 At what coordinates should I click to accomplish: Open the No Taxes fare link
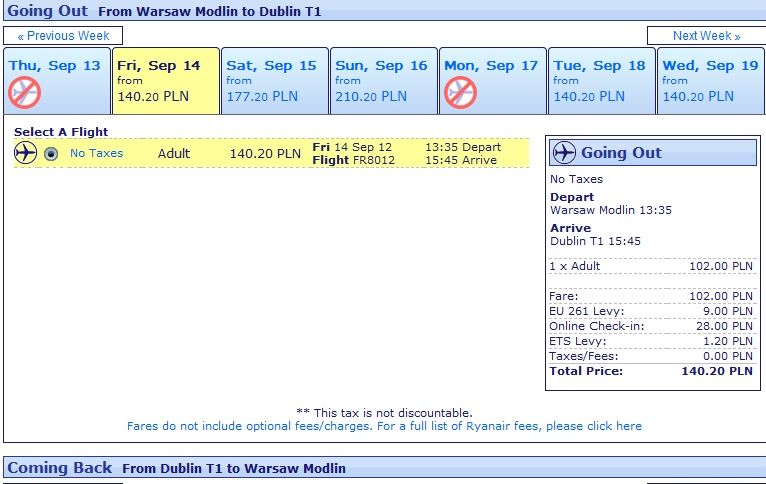tap(96, 153)
